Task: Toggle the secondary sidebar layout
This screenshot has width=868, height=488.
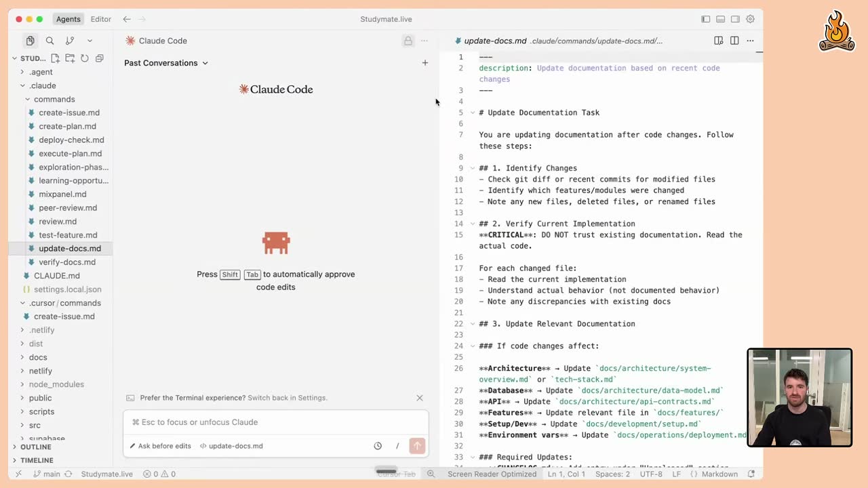Action: 735,19
